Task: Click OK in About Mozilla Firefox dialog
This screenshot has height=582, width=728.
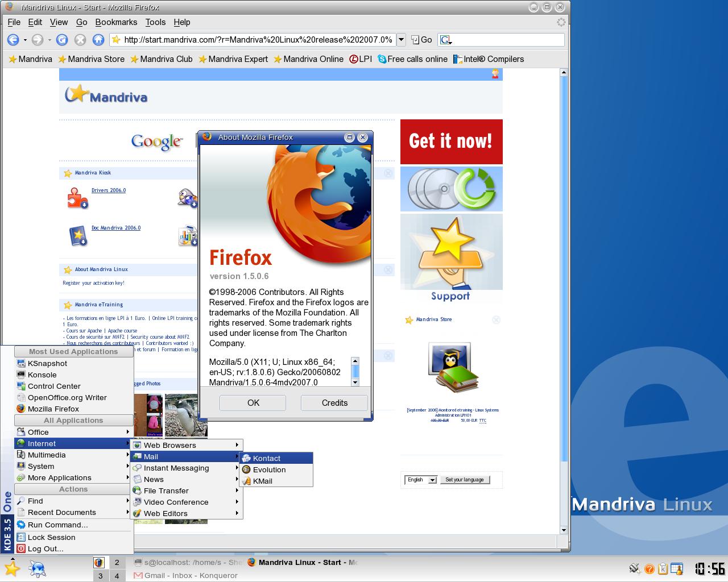Action: pyautogui.click(x=253, y=402)
